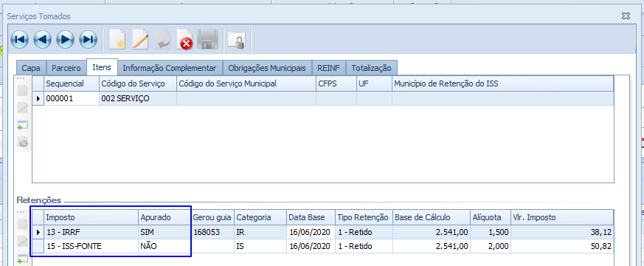The width and height of the screenshot is (644, 266).
Task: Go to the next record
Action: [x=66, y=40]
